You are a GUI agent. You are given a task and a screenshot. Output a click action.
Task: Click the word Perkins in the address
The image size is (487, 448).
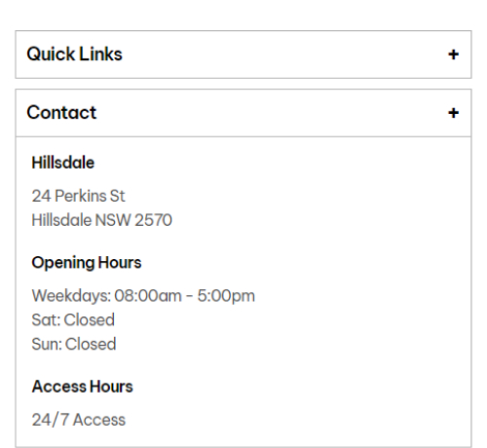click(x=81, y=196)
